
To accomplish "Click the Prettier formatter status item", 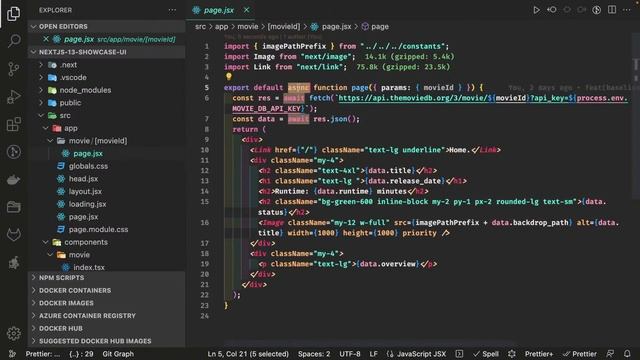I will pos(580,354).
